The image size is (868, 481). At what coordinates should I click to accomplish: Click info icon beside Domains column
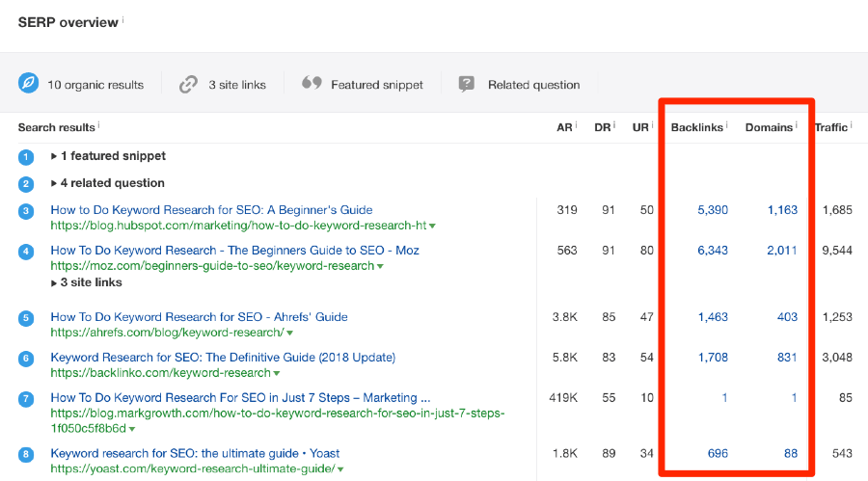coord(797,125)
